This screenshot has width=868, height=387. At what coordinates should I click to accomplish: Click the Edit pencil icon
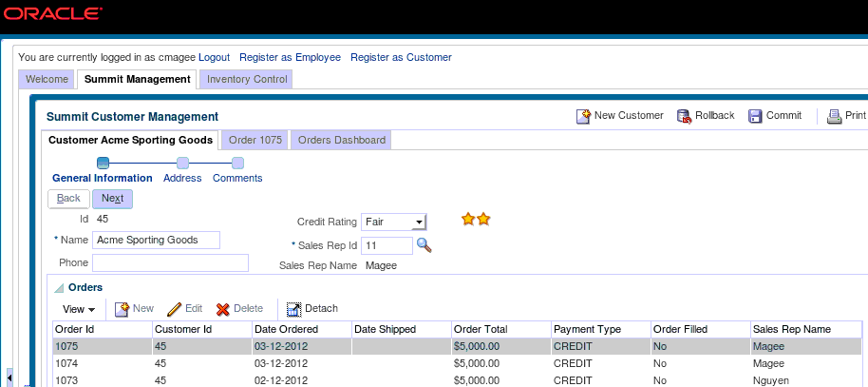[x=175, y=309]
